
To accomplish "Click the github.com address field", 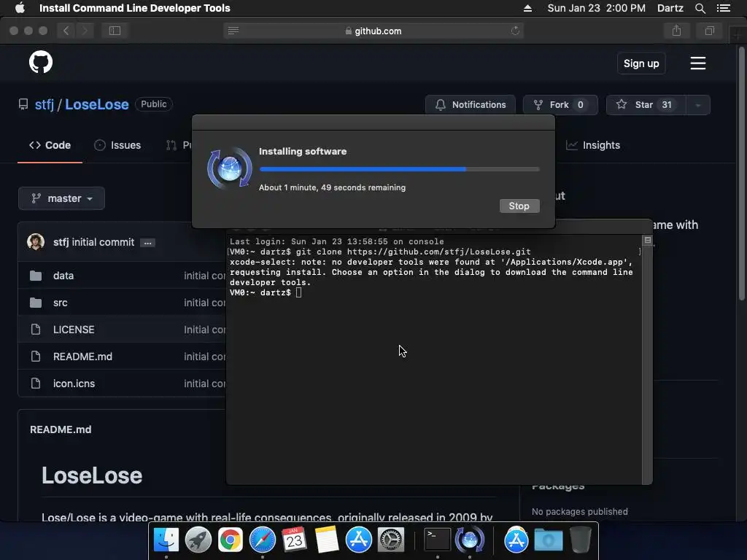I will (373, 31).
